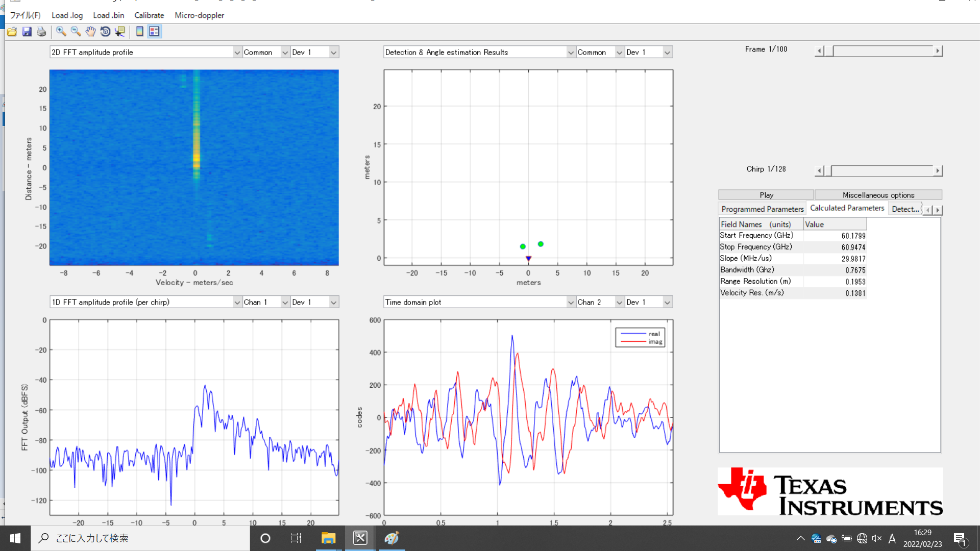Screen dimensions: 980x551
Task: Click the Miscellaneous options button
Action: point(878,195)
